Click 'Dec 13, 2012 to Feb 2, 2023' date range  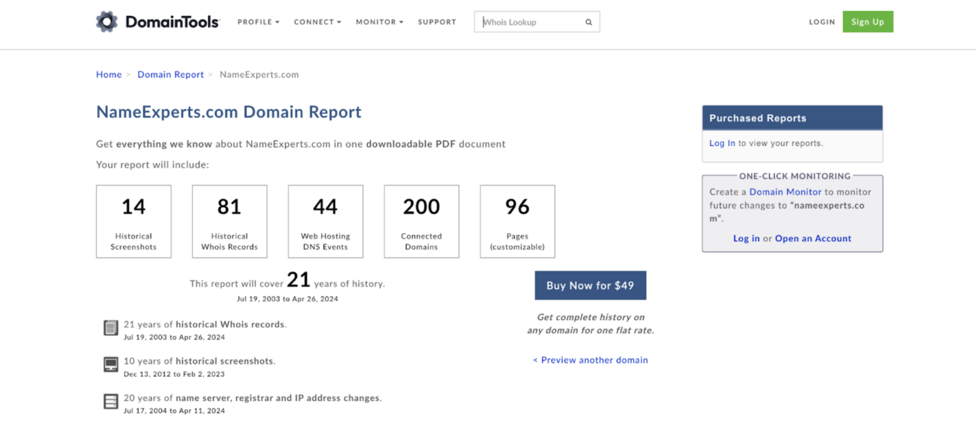[174, 374]
